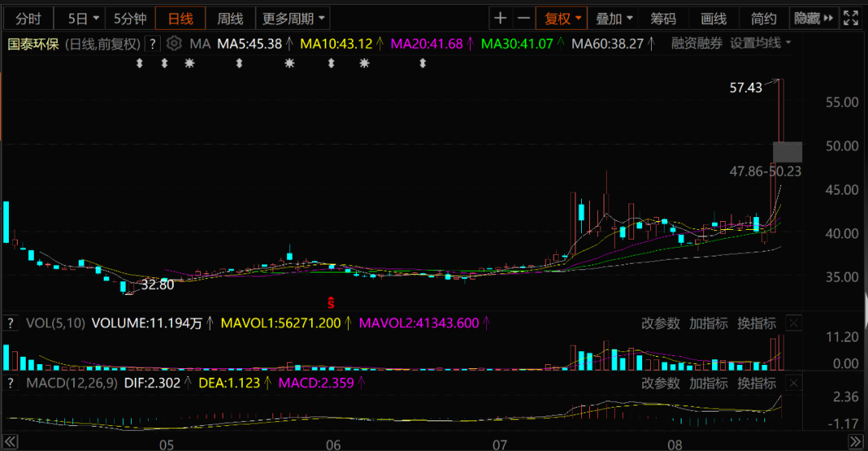Viewport: 868px width, 451px height.
Task: Open moving average settings gear icon
Action: (174, 43)
